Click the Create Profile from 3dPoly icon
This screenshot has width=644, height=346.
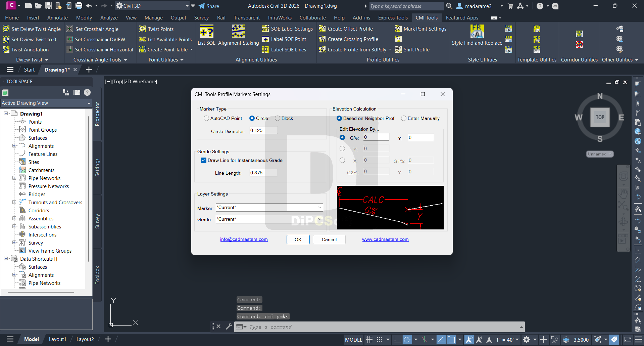tap(322, 50)
